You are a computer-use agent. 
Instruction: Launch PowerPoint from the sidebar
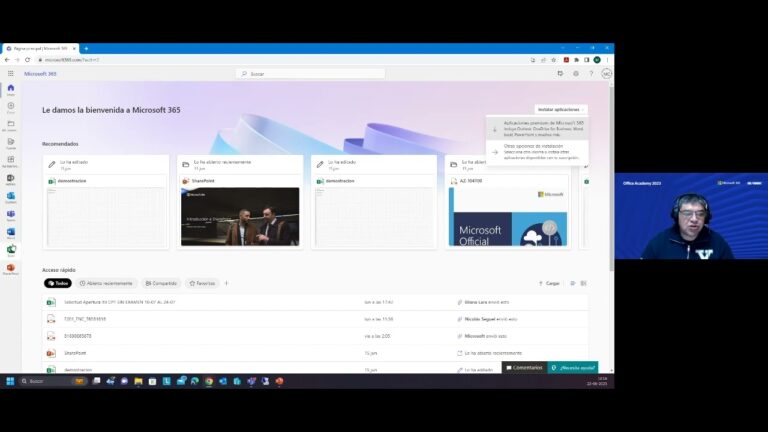pyautogui.click(x=11, y=269)
